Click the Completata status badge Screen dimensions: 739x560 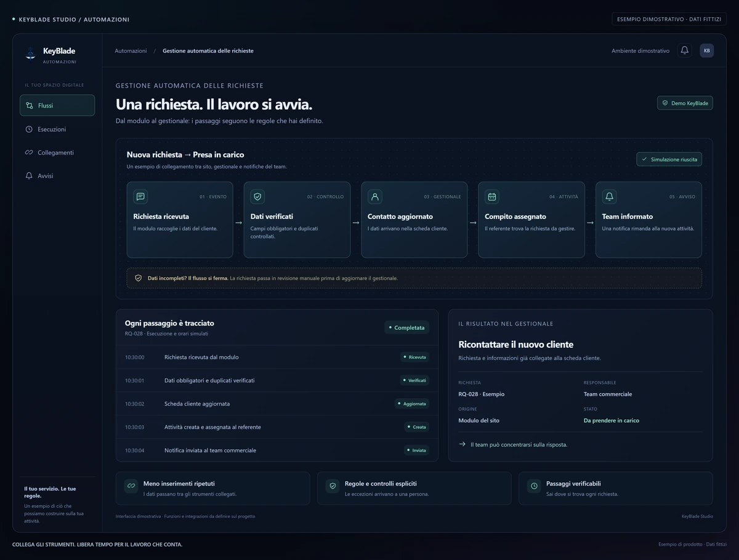(x=406, y=327)
